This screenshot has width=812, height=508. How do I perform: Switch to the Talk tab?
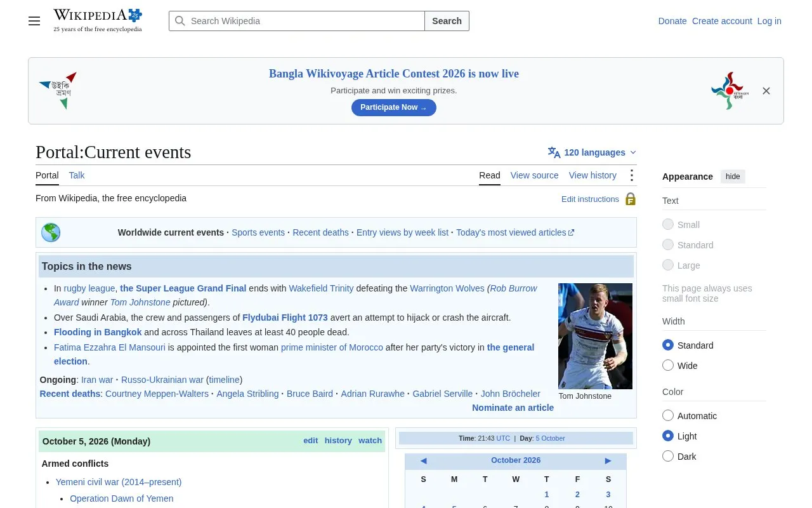pyautogui.click(x=77, y=175)
